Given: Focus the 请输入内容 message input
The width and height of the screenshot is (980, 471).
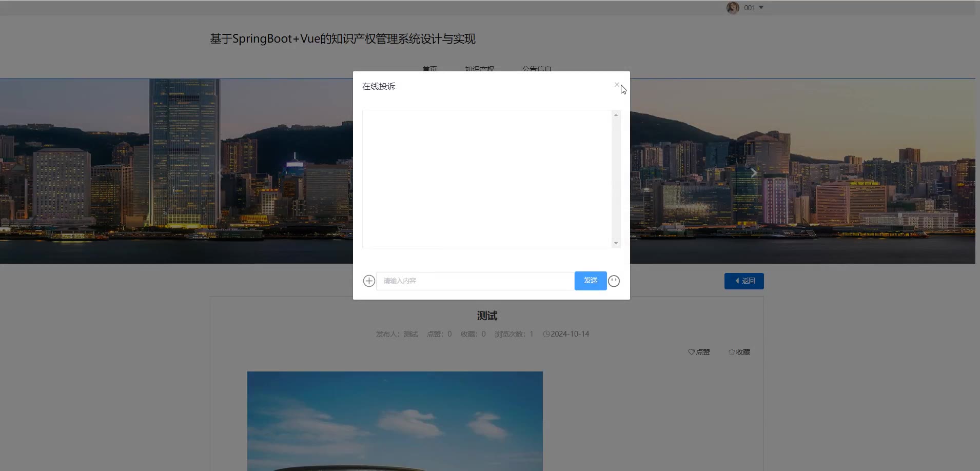Looking at the screenshot, I should (x=475, y=281).
